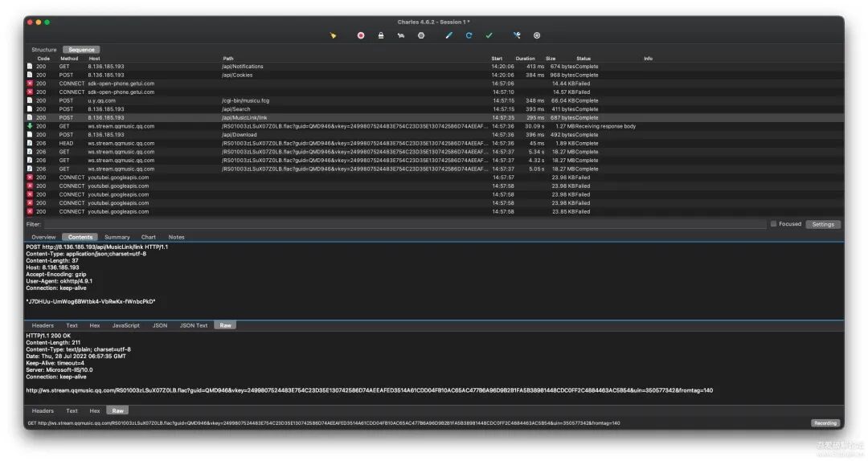
Task: Focus the Filter text field
Action: click(x=404, y=224)
